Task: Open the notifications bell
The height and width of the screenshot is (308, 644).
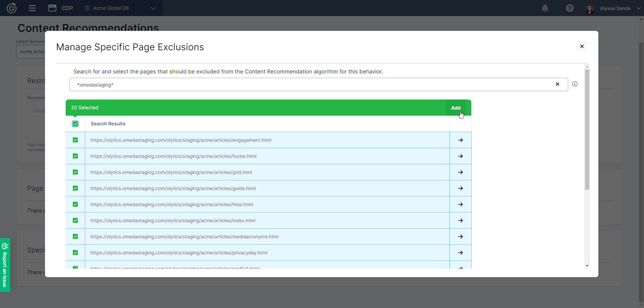Action: [545, 8]
